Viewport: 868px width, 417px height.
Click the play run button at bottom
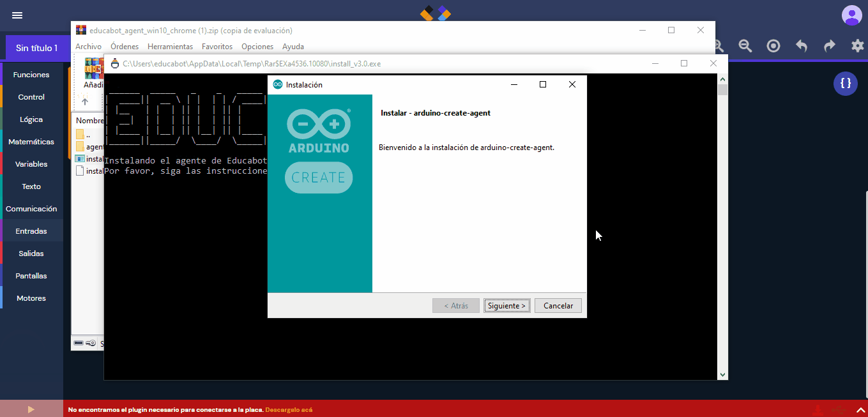point(31,409)
